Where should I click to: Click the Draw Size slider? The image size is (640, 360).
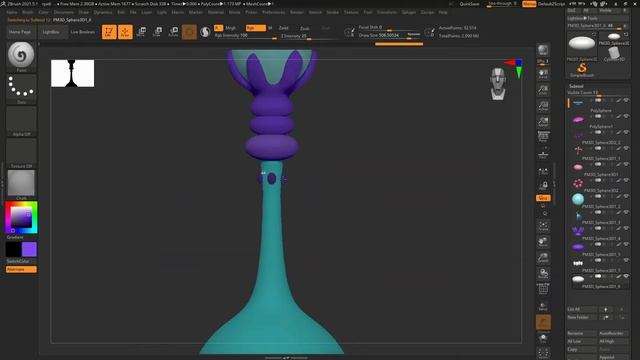[389, 36]
